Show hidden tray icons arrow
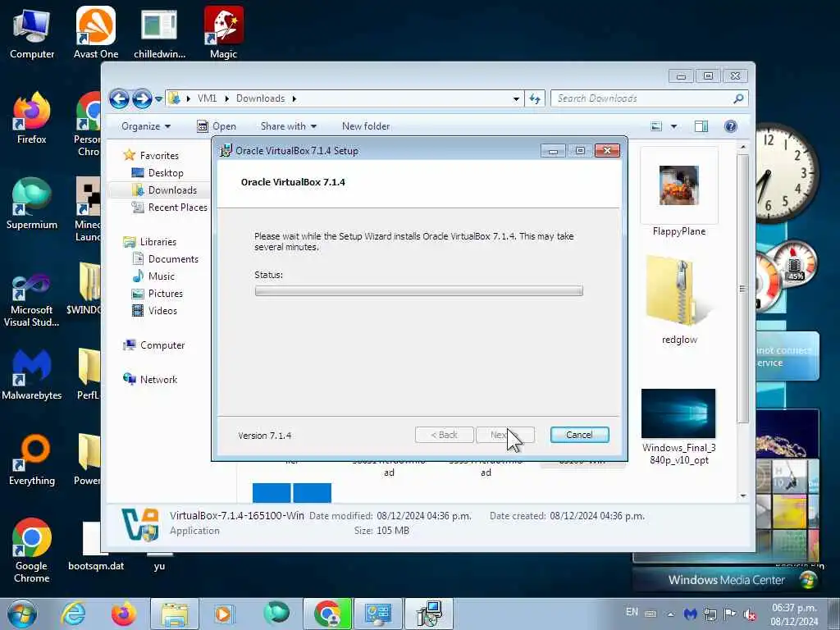Image resolution: width=840 pixels, height=630 pixels. (671, 614)
